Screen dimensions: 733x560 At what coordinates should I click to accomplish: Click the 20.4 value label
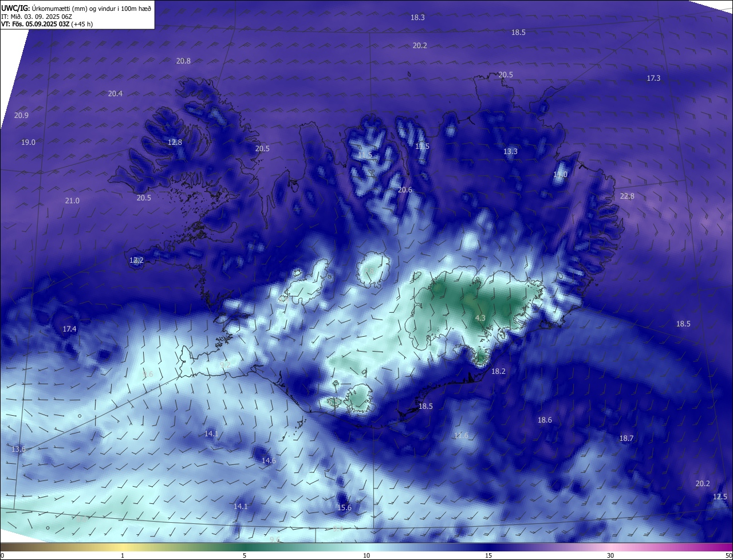[x=115, y=94]
